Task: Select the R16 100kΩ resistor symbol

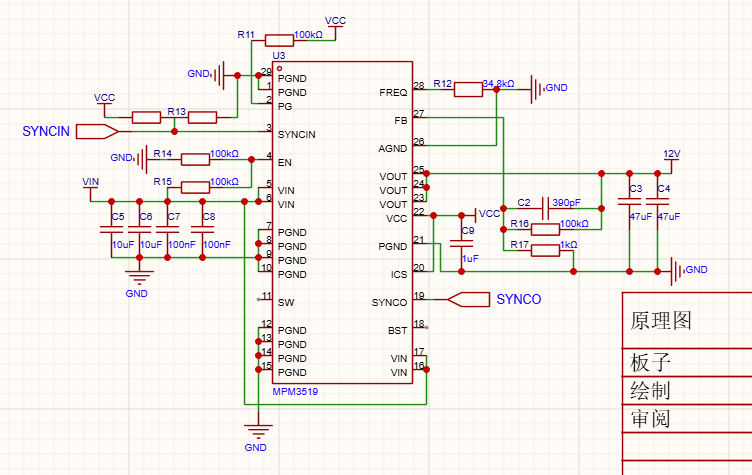Action: click(545, 229)
